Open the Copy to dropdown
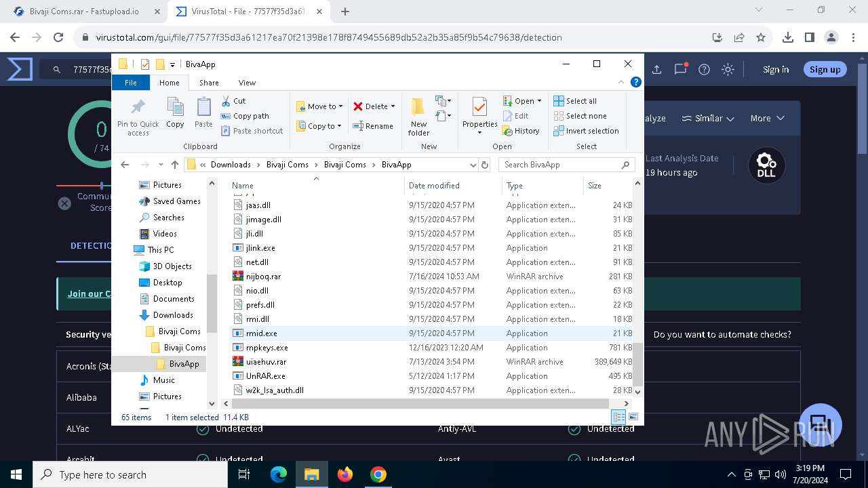The height and width of the screenshot is (488, 868). [319, 126]
